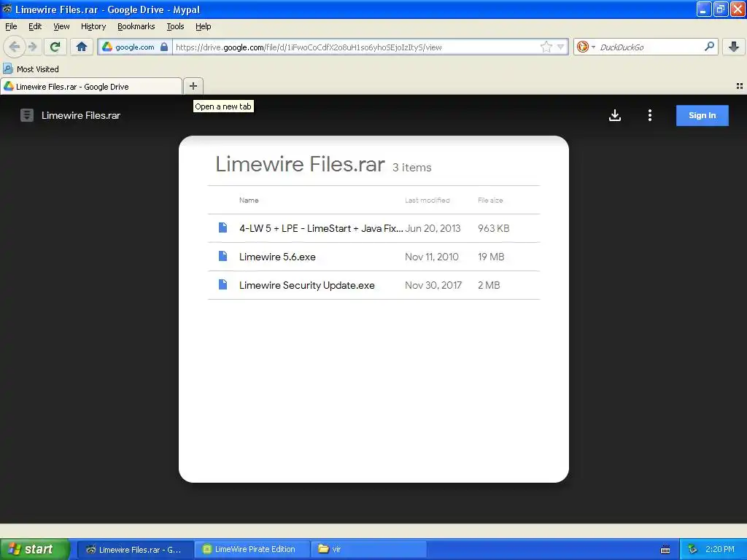Reload the page with the refresh icon
This screenshot has width=747, height=560.
(55, 47)
